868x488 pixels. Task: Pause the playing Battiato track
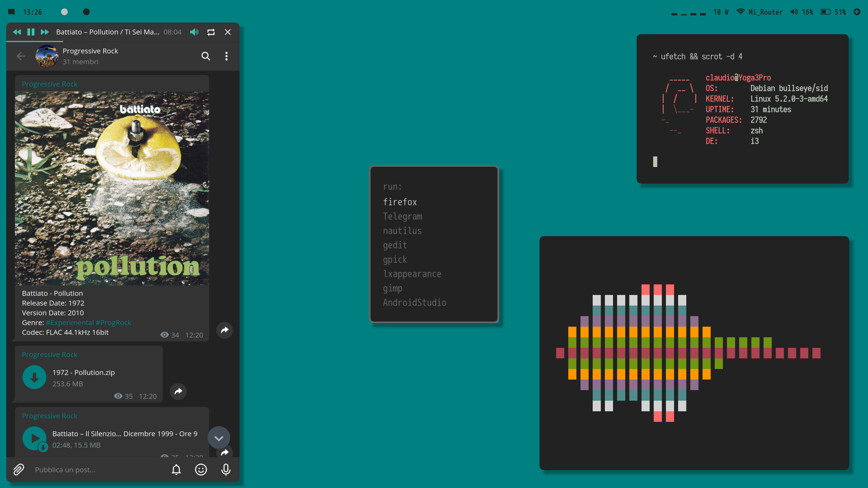pyautogui.click(x=31, y=32)
